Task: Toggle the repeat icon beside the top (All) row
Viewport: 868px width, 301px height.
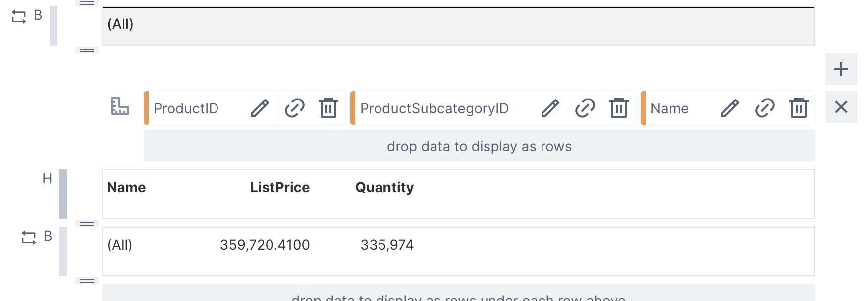Action: [19, 17]
